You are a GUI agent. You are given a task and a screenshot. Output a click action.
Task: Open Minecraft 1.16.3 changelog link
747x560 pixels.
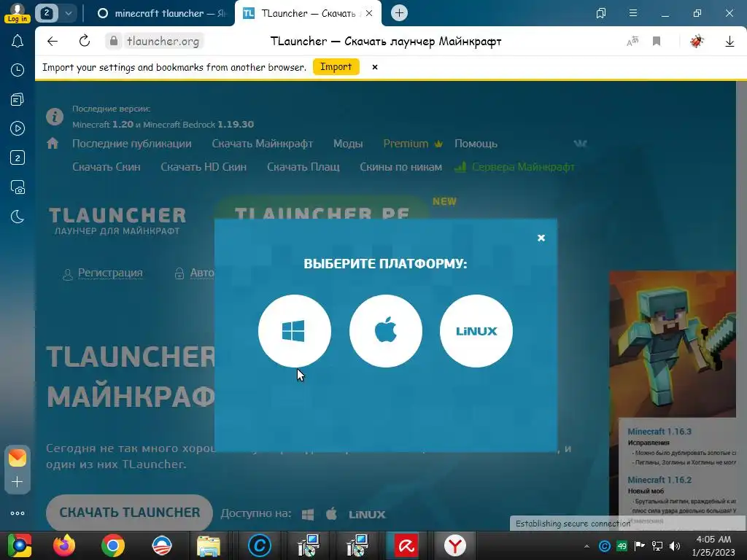coord(659,432)
